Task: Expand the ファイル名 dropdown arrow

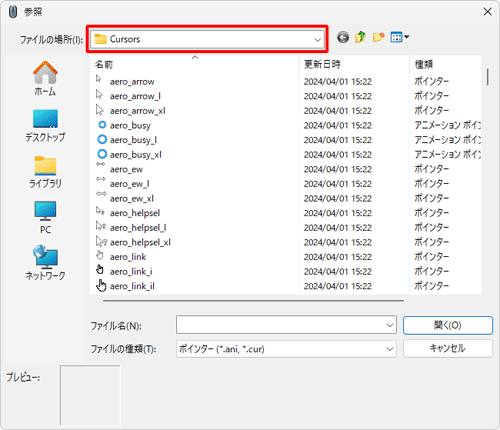Action: click(x=390, y=325)
